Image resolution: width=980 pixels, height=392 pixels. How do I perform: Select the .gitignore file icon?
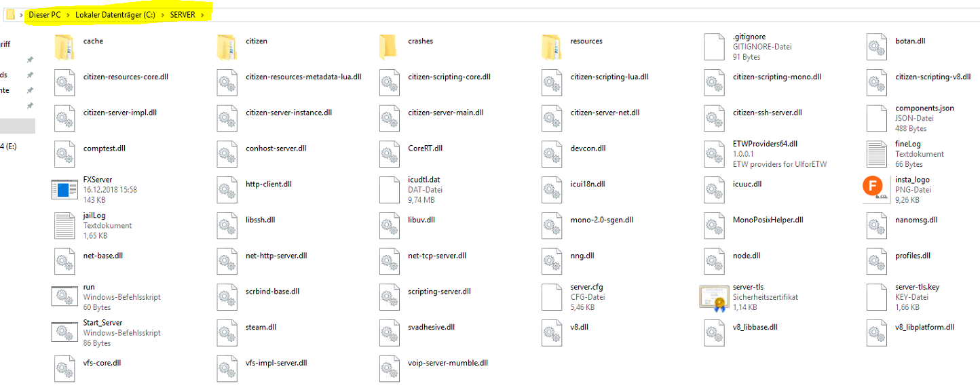point(714,47)
